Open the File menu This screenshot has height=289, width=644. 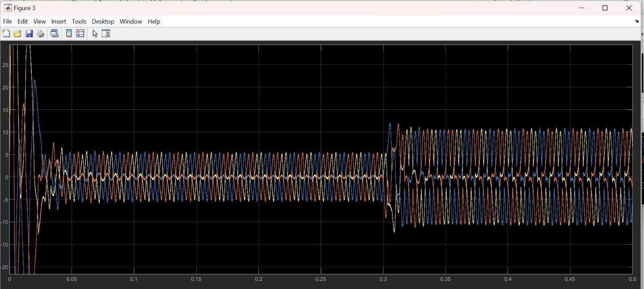pos(7,21)
